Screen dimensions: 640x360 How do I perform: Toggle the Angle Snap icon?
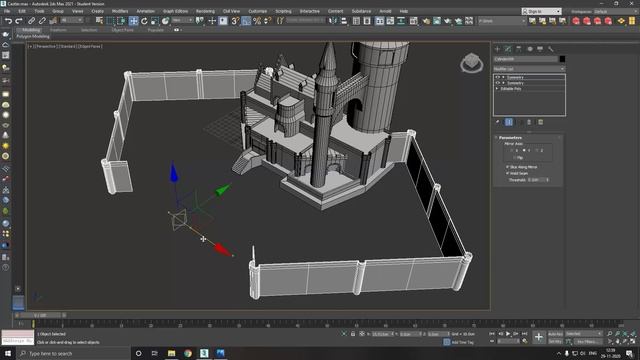click(246, 21)
